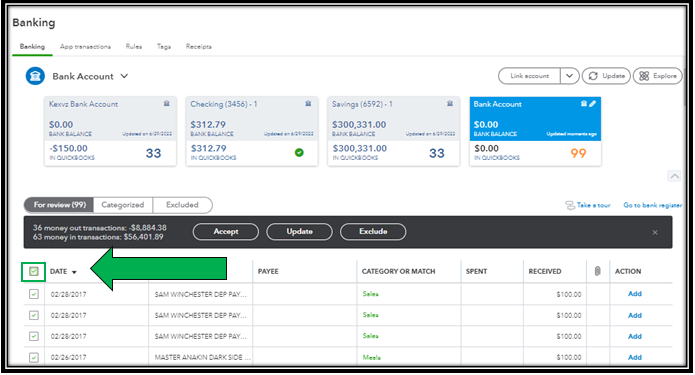Click the attachment paperclip column icon

point(597,271)
